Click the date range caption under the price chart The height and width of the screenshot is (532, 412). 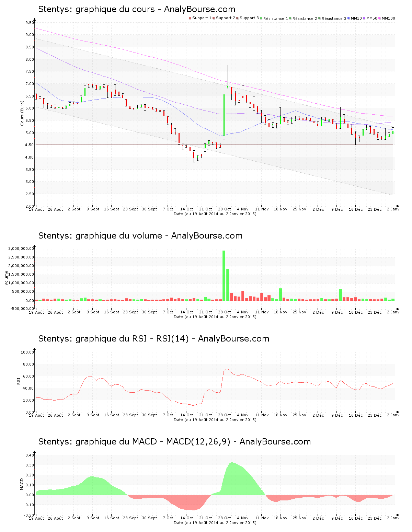(215, 214)
